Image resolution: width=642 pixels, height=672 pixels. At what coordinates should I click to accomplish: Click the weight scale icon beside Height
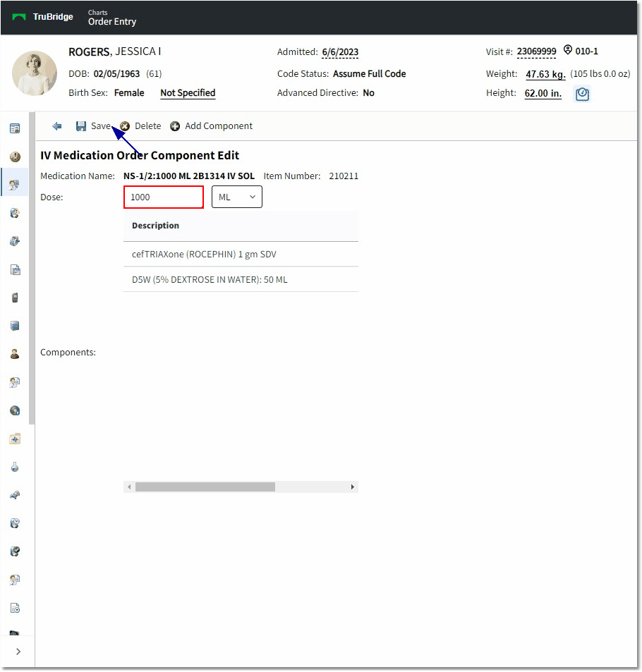coord(582,94)
